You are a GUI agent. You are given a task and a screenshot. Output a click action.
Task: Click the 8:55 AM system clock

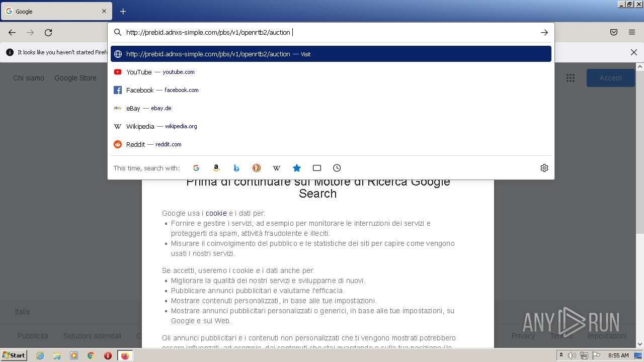618,355
